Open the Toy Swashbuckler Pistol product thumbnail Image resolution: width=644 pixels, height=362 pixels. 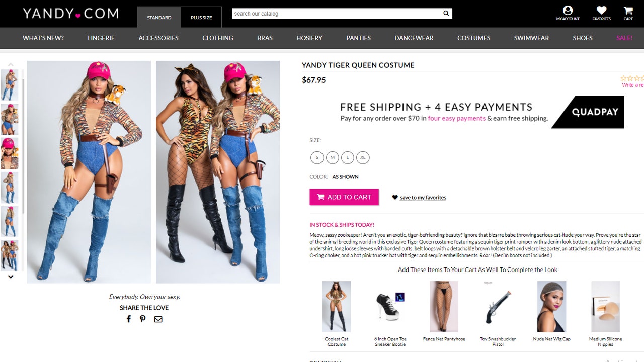pyautogui.click(x=498, y=307)
